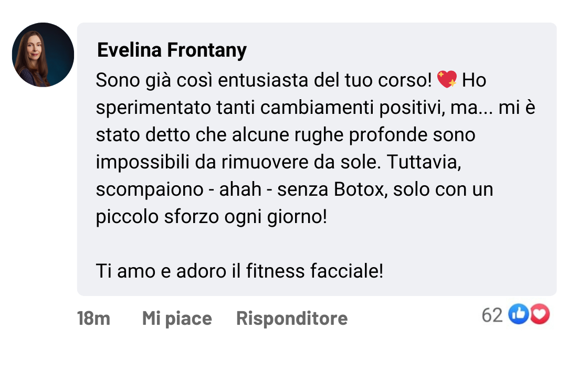This screenshot has height=392, width=567.
Task: Click the red heart reaction icon
Action: pos(540,315)
